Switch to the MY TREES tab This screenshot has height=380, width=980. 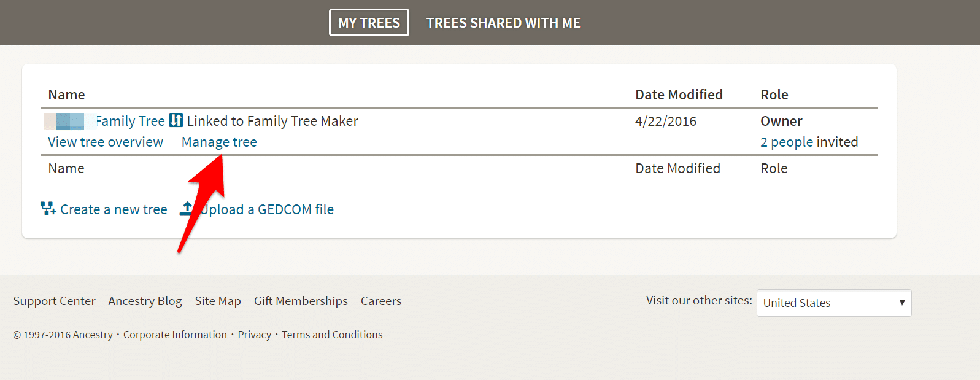369,23
